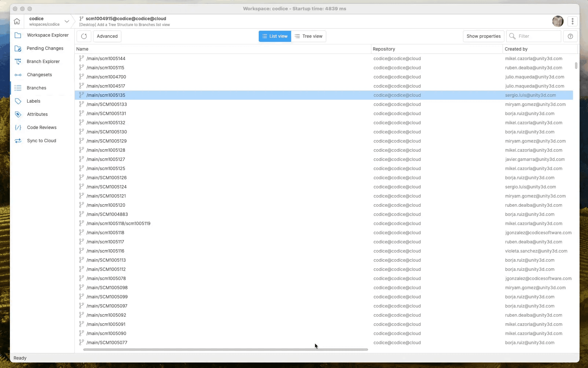
Task: Open the overflow menu next to avatar
Action: tap(572, 21)
